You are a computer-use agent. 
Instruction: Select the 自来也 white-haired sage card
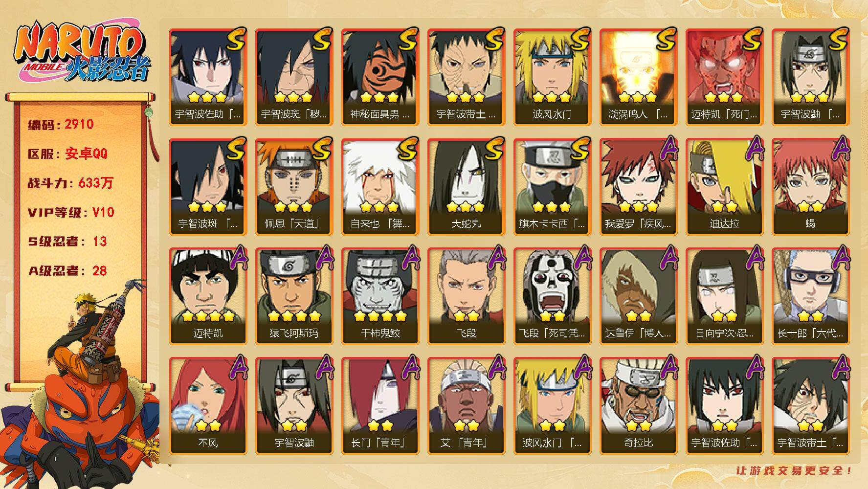[380, 187]
